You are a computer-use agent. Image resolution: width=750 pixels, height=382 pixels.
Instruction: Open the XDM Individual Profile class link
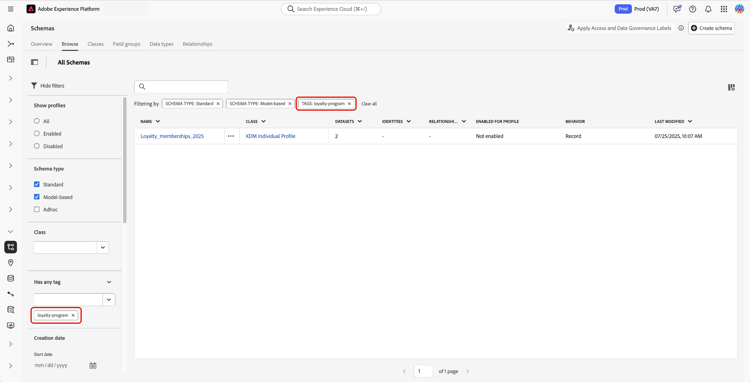tap(270, 136)
